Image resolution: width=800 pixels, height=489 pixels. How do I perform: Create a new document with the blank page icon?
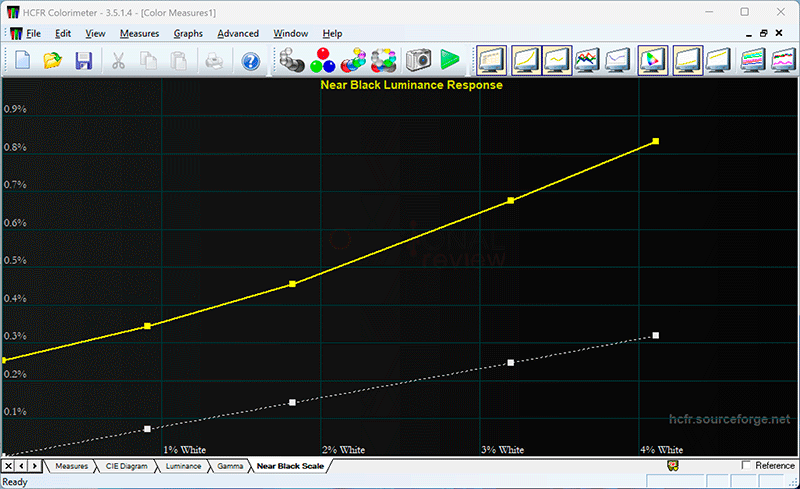22,61
